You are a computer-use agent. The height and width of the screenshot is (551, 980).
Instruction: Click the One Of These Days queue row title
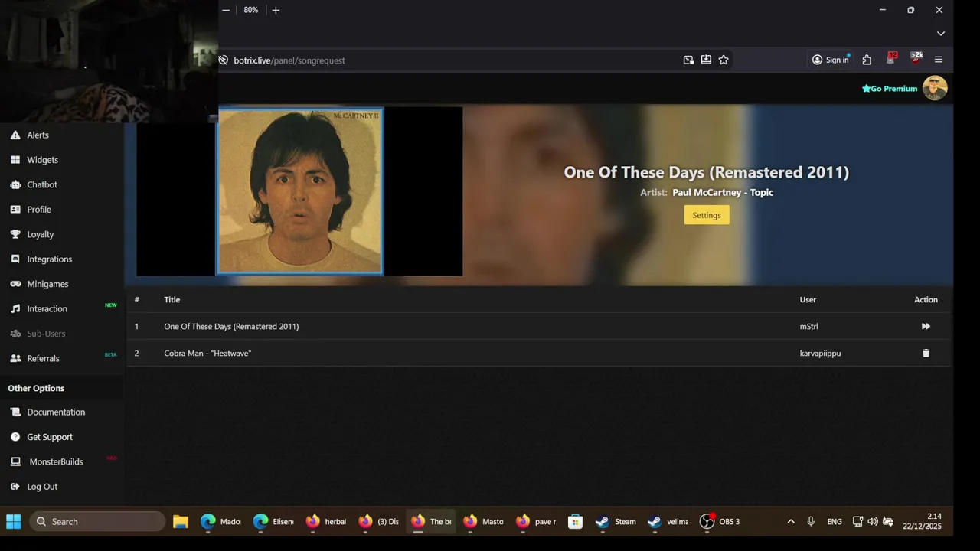tap(231, 326)
